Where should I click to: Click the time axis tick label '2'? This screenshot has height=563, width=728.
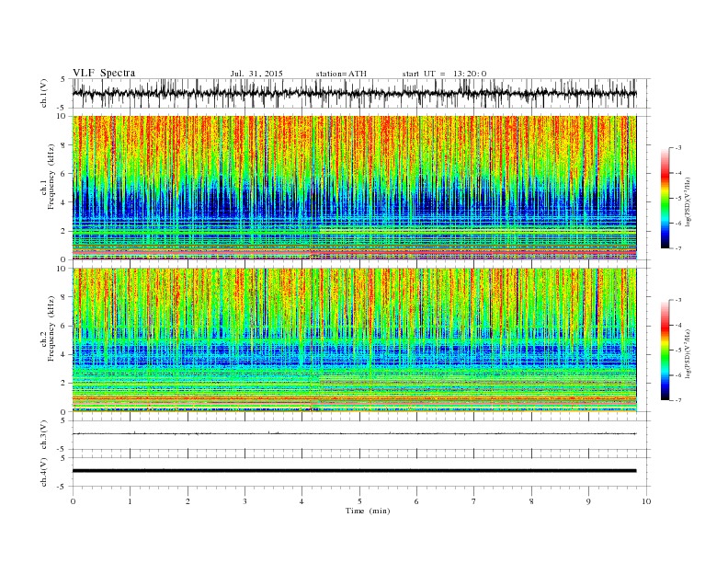tap(188, 501)
